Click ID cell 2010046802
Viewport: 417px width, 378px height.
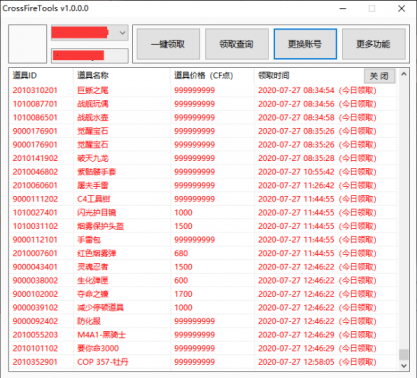(x=35, y=172)
